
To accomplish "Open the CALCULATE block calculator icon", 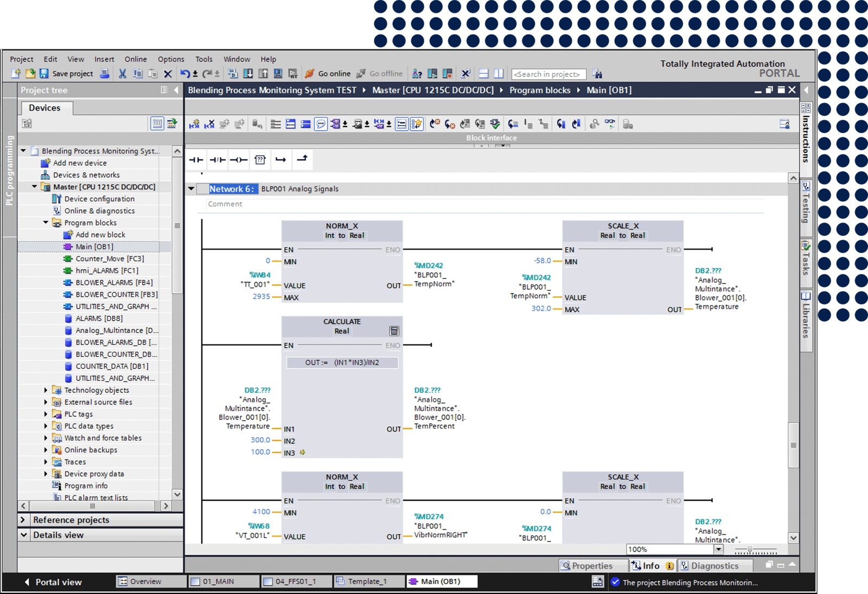I will [394, 331].
